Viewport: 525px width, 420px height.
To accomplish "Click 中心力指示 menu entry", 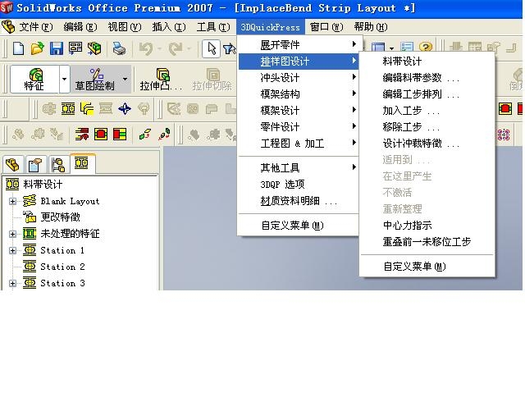I will [x=407, y=226].
